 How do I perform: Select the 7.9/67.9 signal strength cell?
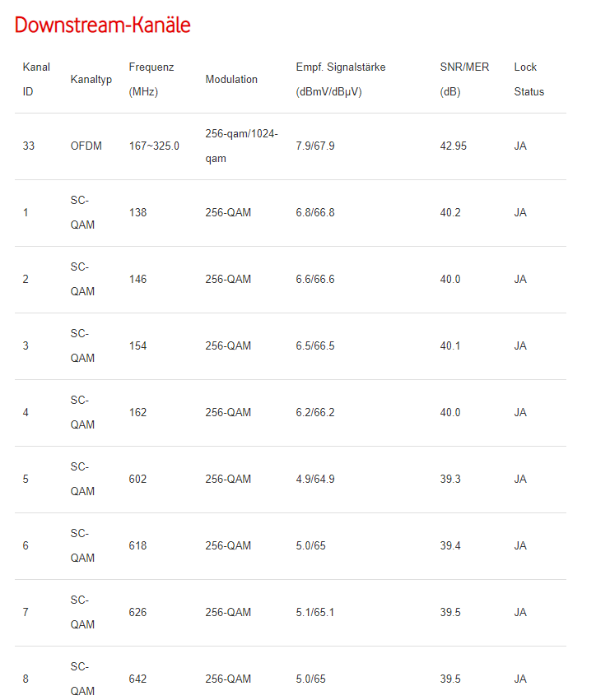click(315, 146)
